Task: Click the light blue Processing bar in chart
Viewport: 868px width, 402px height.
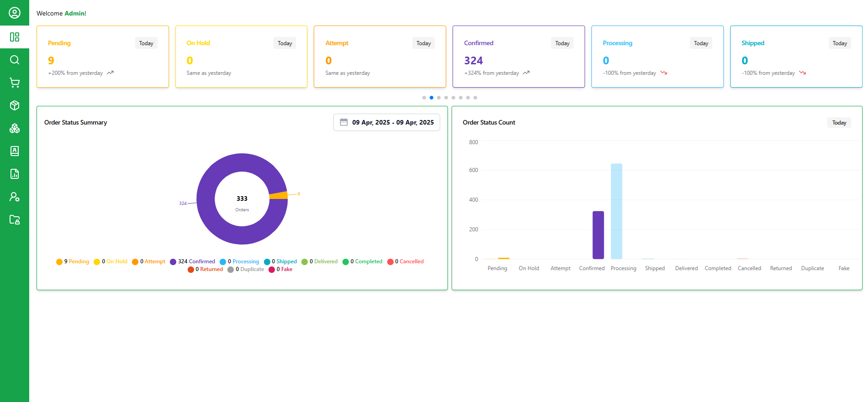Action: point(616,211)
